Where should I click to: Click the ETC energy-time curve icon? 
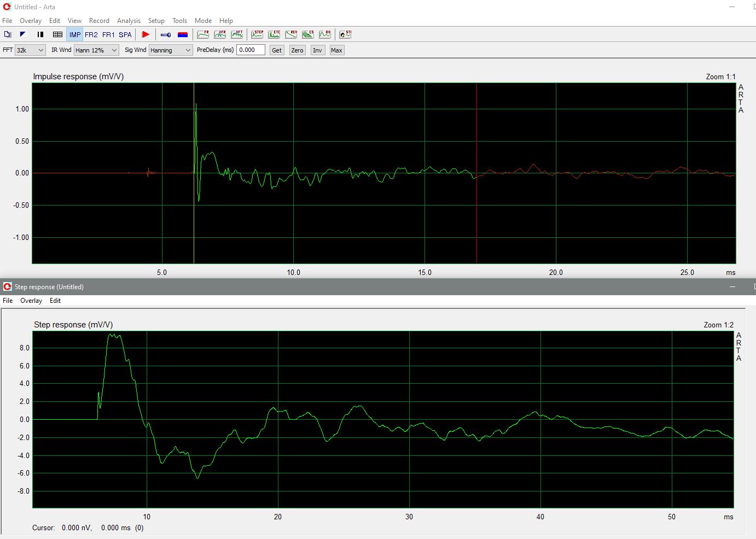coord(274,34)
